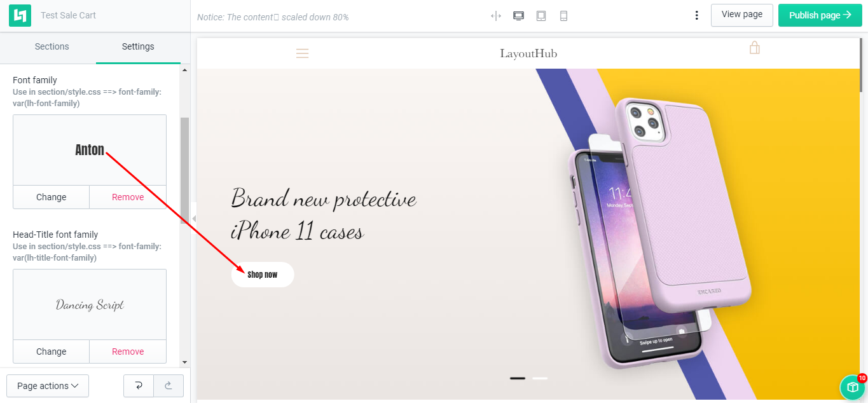
Task: Select the full-width view icon
Action: pyautogui.click(x=496, y=16)
